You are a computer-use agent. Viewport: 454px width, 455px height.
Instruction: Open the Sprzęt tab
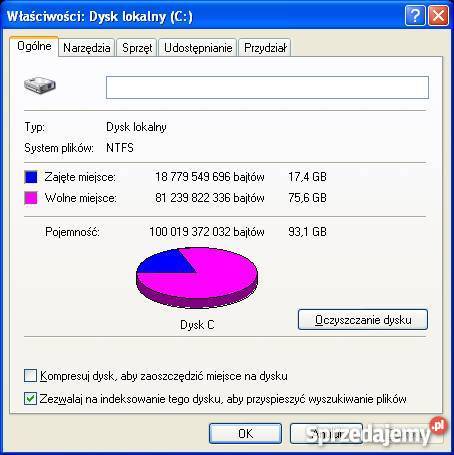coord(137,48)
